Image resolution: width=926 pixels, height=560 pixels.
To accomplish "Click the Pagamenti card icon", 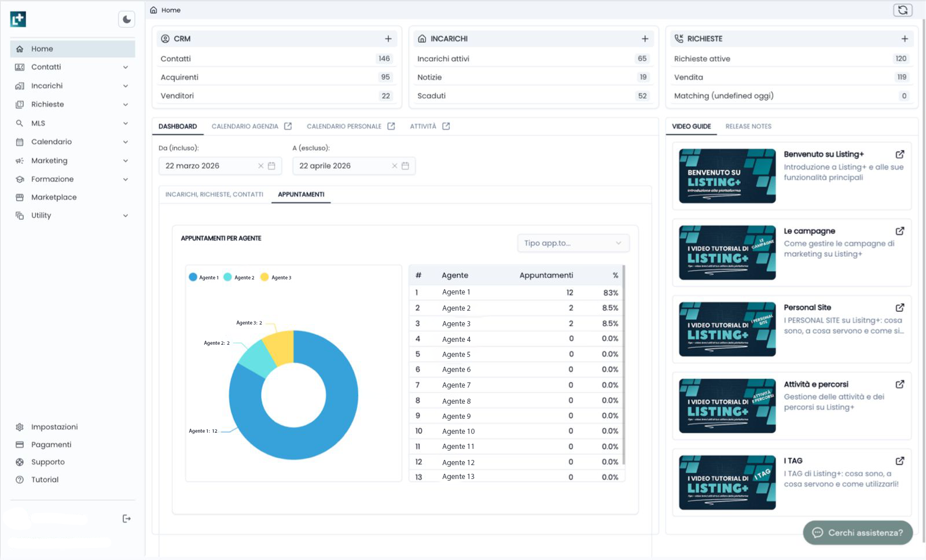I will pos(20,445).
